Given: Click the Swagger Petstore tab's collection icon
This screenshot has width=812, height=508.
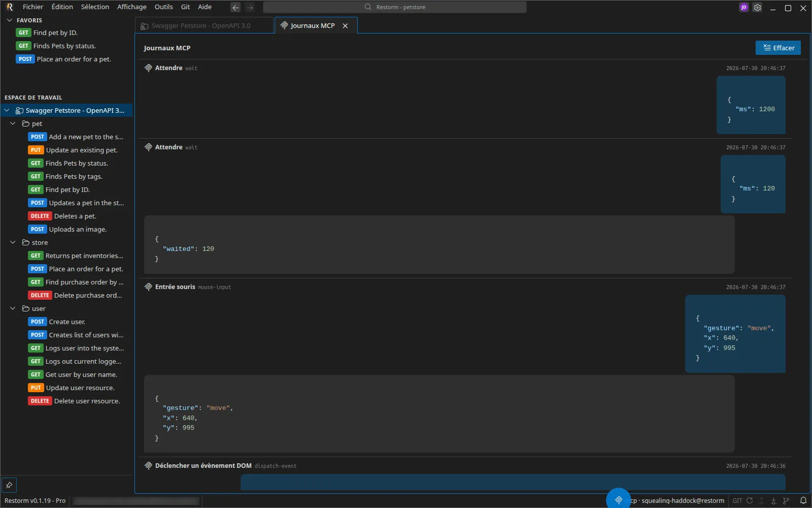Looking at the screenshot, I should coord(145,26).
